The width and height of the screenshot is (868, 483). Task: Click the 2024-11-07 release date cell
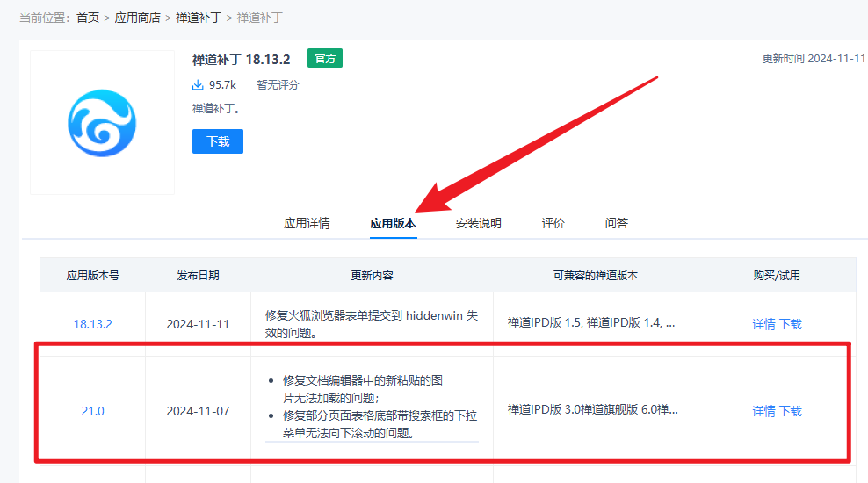198,411
